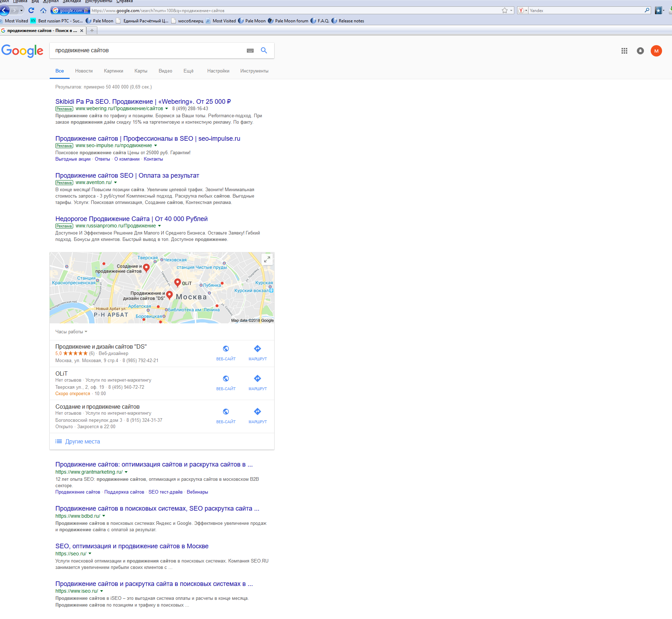Open the F.A.Q. bookmark
This screenshot has width=672, height=619.
[x=320, y=21]
